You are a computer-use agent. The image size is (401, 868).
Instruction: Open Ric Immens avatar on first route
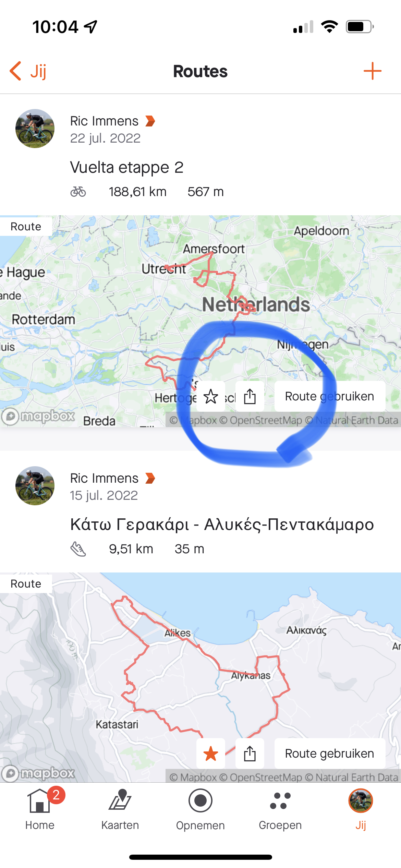pos(35,129)
